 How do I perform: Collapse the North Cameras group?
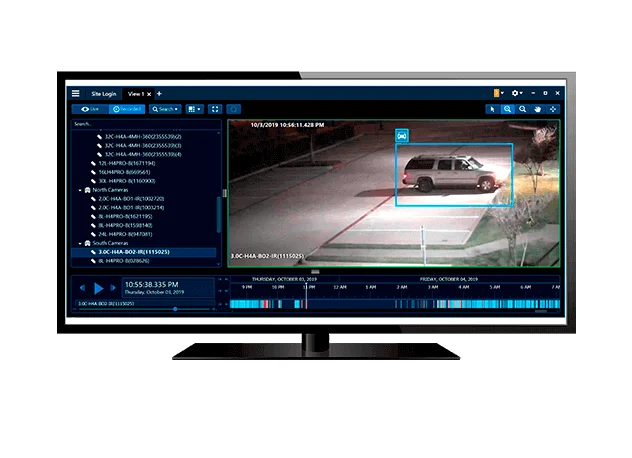[x=80, y=189]
